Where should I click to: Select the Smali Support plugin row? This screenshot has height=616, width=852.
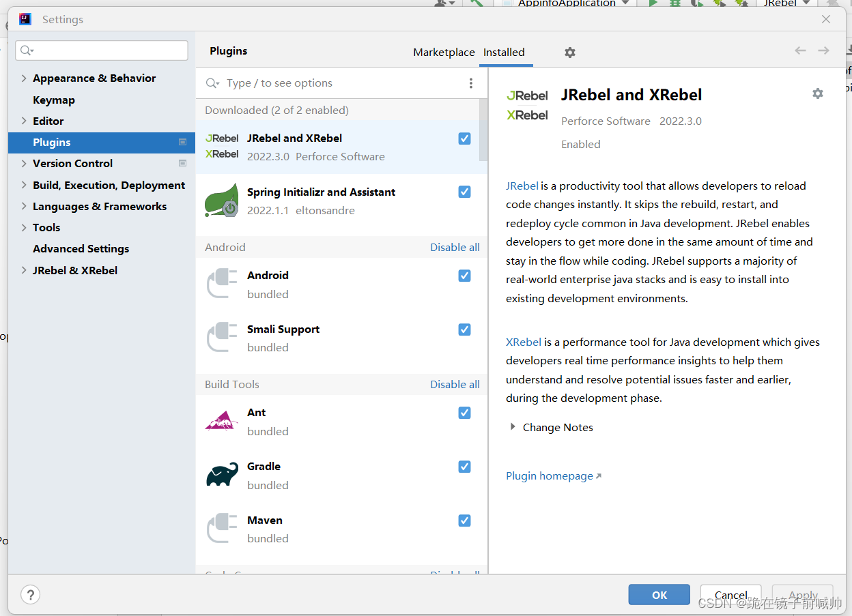(x=341, y=338)
